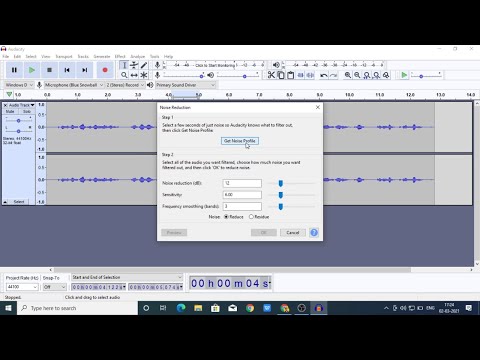Toggle the track Mute button
The image size is (480, 360).
pyautogui.click(x=10, y=111)
